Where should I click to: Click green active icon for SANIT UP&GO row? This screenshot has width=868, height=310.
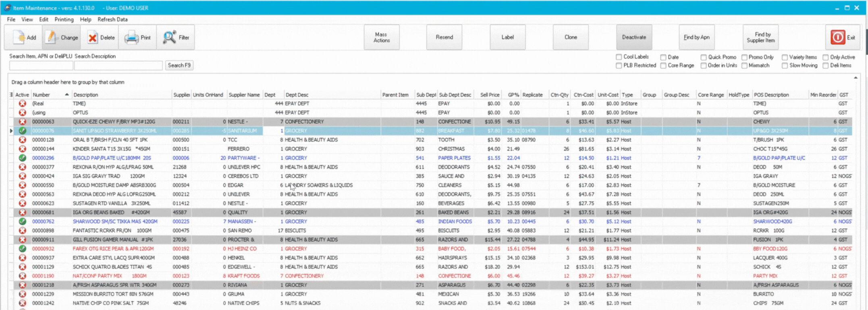tap(23, 131)
